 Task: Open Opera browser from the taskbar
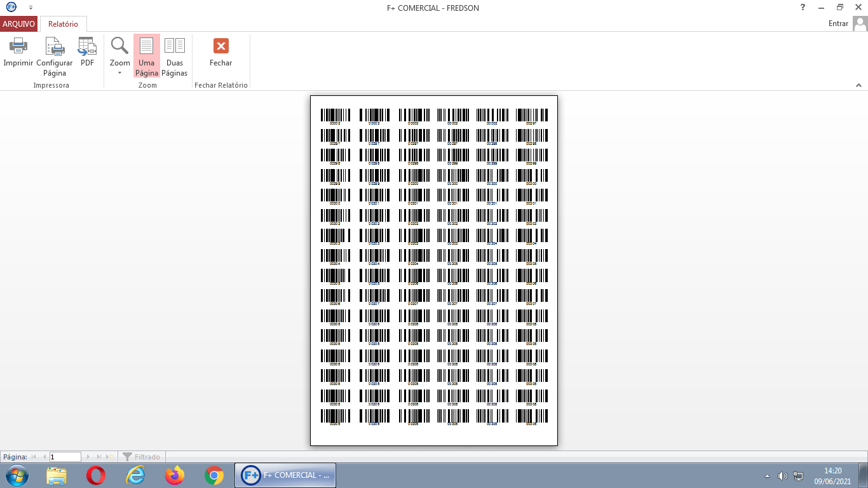(96, 475)
